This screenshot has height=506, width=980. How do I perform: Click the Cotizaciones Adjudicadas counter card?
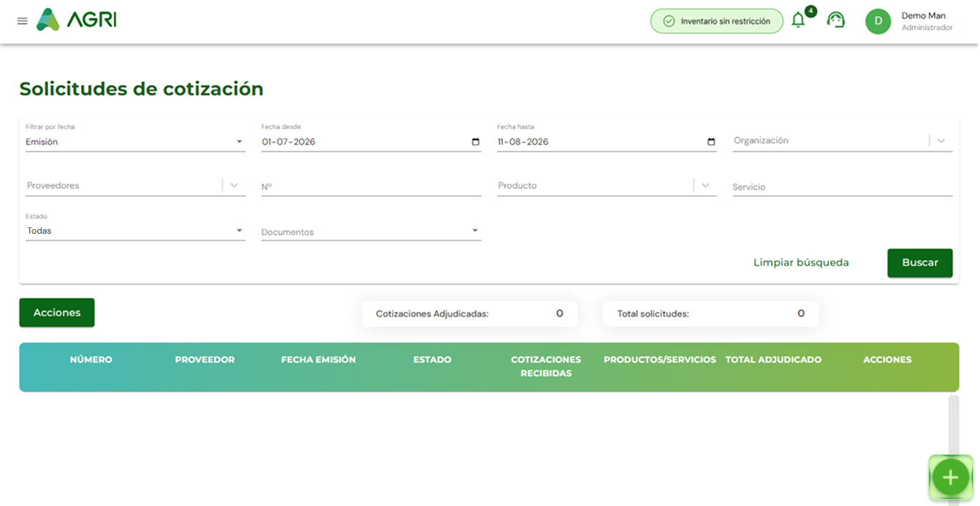click(x=469, y=313)
